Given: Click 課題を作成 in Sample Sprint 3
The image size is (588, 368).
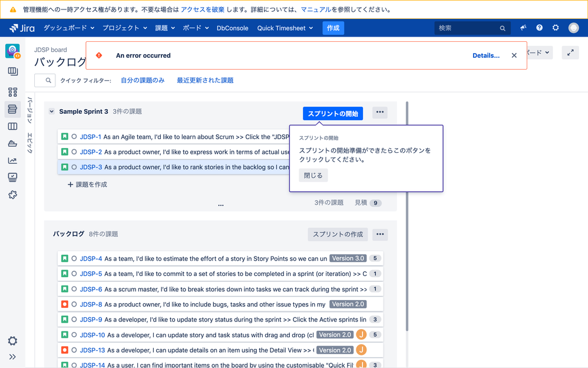Looking at the screenshot, I should pyautogui.click(x=87, y=185).
